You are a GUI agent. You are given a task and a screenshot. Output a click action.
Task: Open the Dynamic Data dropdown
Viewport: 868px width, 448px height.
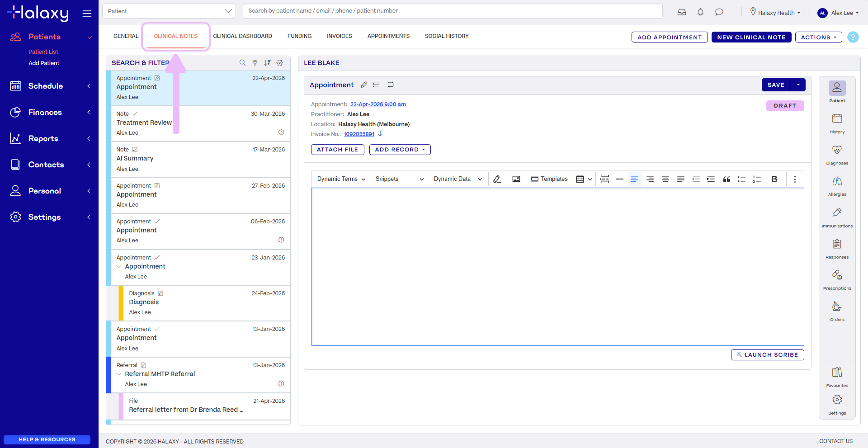click(458, 179)
